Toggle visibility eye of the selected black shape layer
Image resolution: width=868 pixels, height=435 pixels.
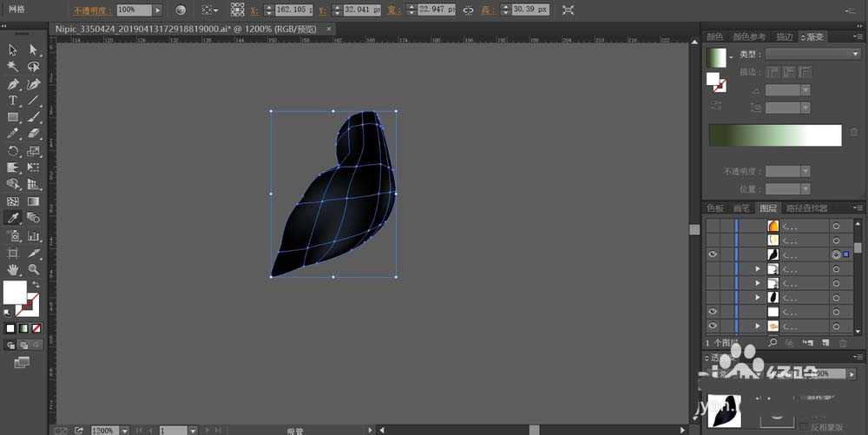pyautogui.click(x=713, y=254)
